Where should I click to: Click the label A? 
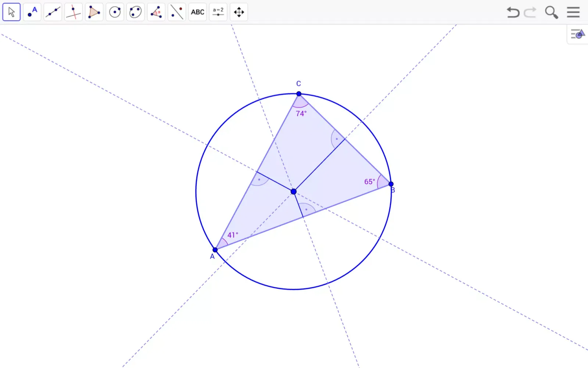point(212,257)
